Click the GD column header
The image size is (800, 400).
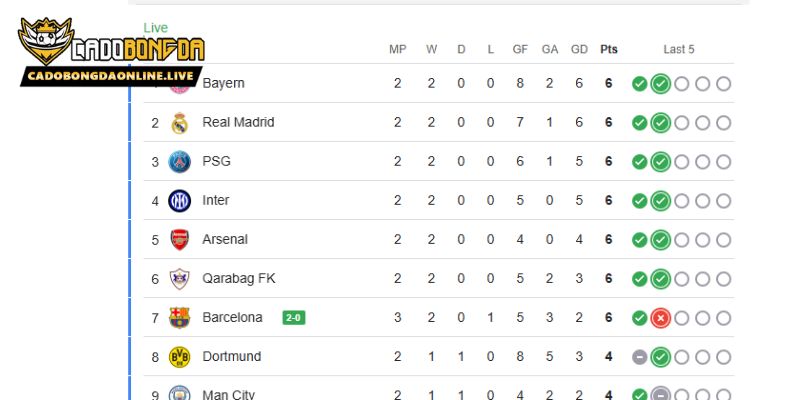(x=579, y=49)
